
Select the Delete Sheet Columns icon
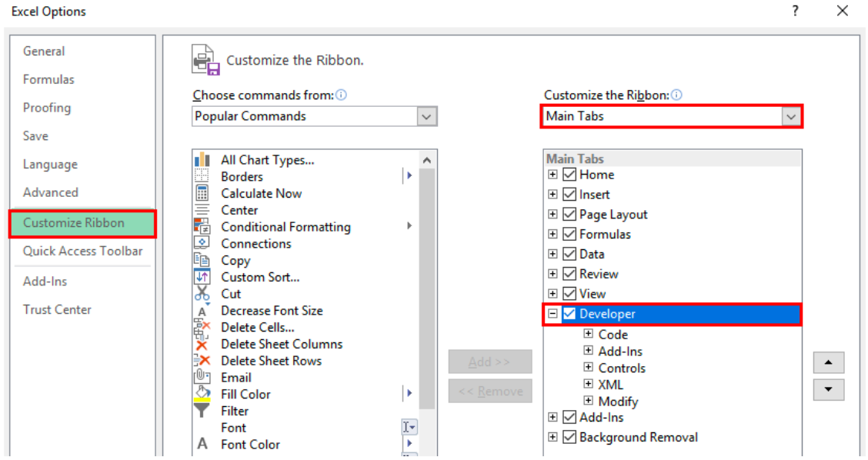(x=202, y=344)
